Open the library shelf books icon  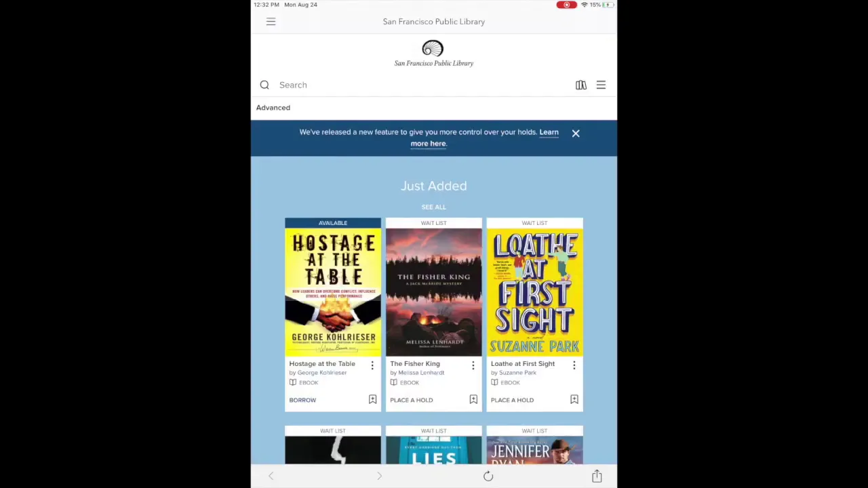pos(581,85)
